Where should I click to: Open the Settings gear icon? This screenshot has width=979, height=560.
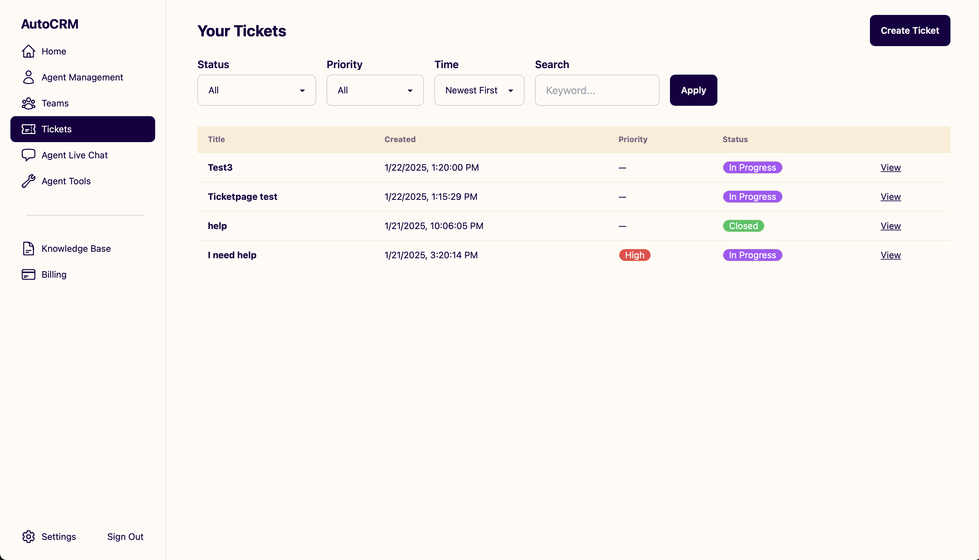[x=29, y=537]
